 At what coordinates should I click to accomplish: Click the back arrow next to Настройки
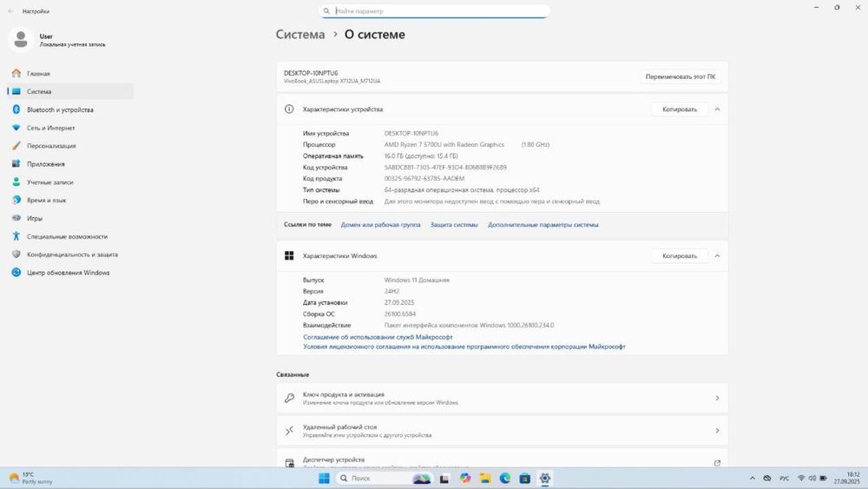click(x=10, y=11)
